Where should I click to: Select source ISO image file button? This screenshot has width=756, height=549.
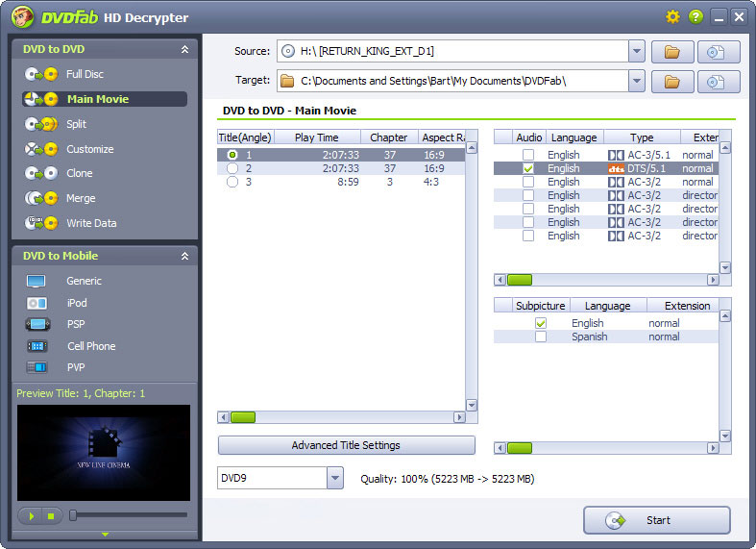pos(719,52)
